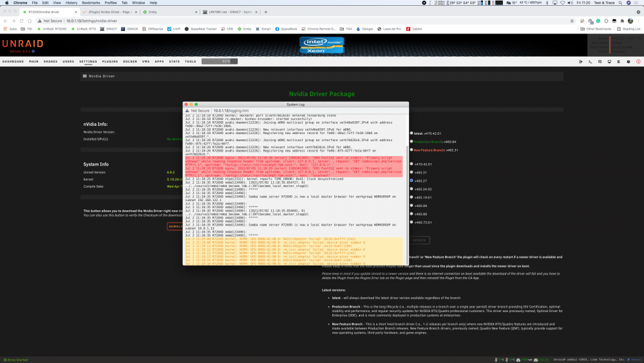Click the Chrome profile avatar

click(x=630, y=21)
